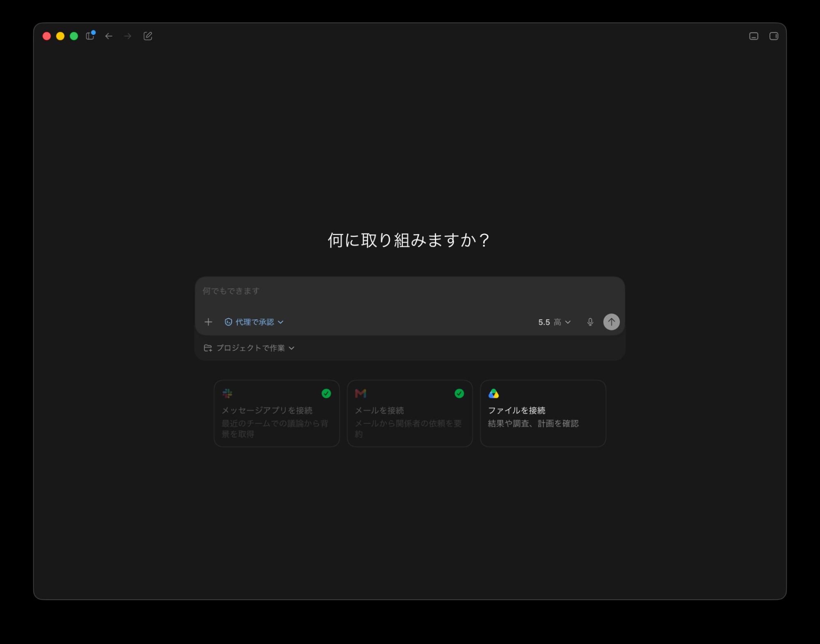
Task: Click the folder icon beside プロジェクトで作業
Action: click(x=208, y=348)
